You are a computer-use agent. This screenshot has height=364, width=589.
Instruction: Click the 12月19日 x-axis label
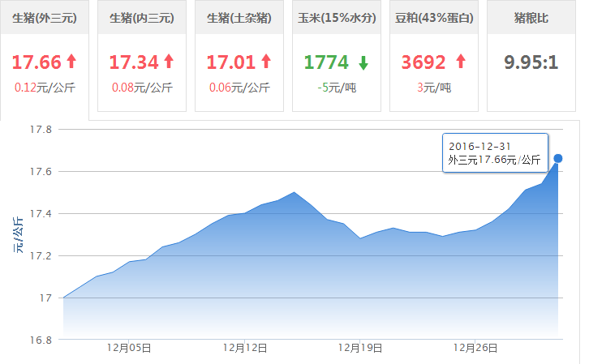coord(360,349)
